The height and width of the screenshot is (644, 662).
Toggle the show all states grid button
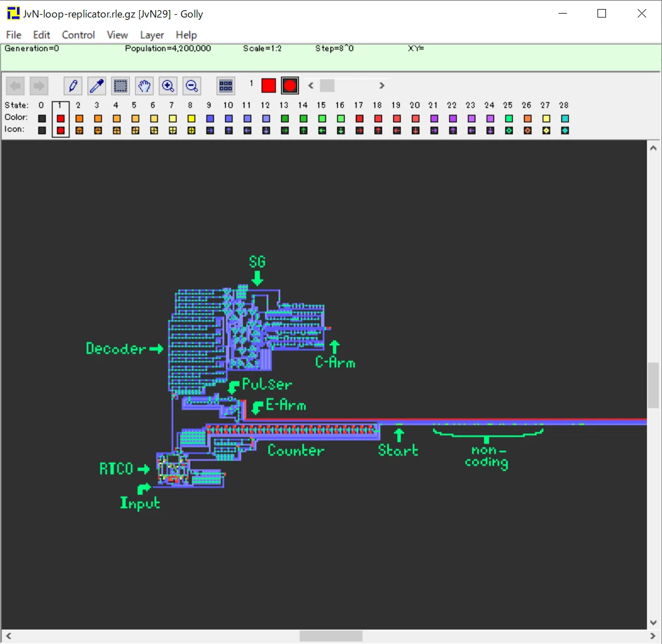(x=226, y=86)
